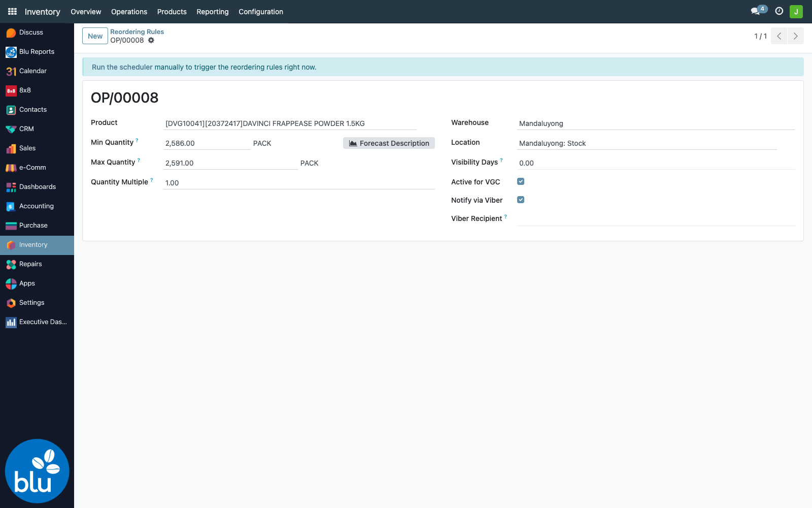Open the apps grid menu icon
Screen dimensions: 812x508
[12, 11]
